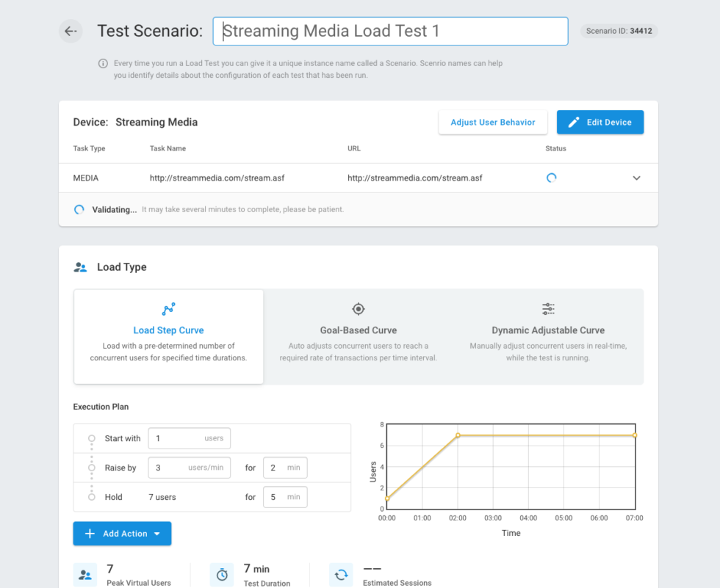Click the pencil icon on Edit Device button
This screenshot has height=588, width=720.
coord(574,122)
